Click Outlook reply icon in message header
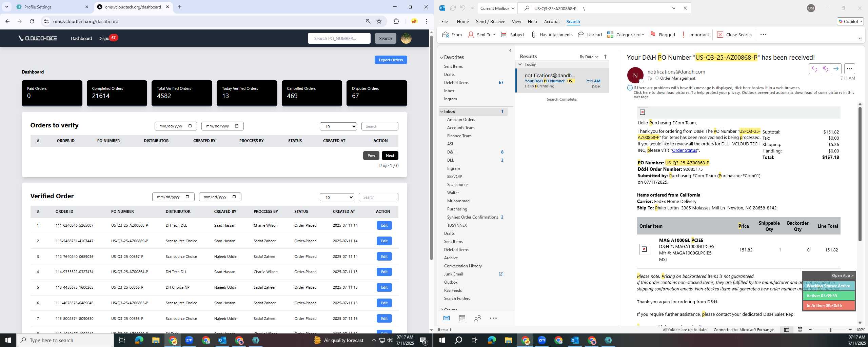Image resolution: width=868 pixels, height=347 pixels. point(814,69)
